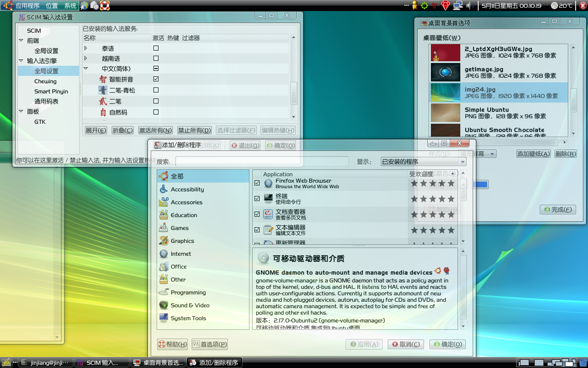Expand the 越南语 language row

[x=86, y=58]
